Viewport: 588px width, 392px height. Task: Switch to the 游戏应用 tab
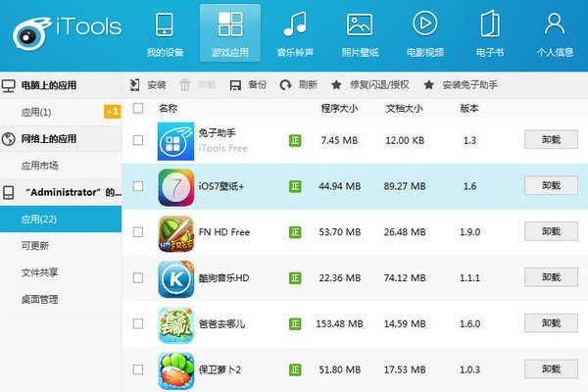[x=230, y=33]
